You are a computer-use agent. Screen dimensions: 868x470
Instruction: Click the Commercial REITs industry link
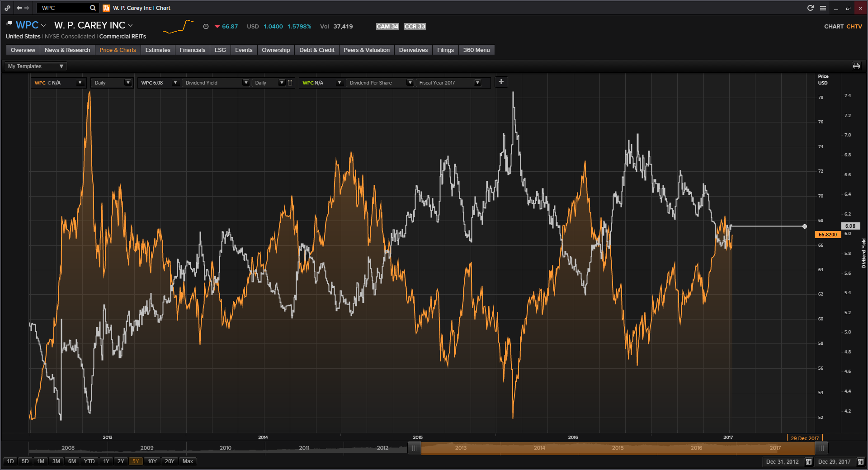(x=123, y=37)
